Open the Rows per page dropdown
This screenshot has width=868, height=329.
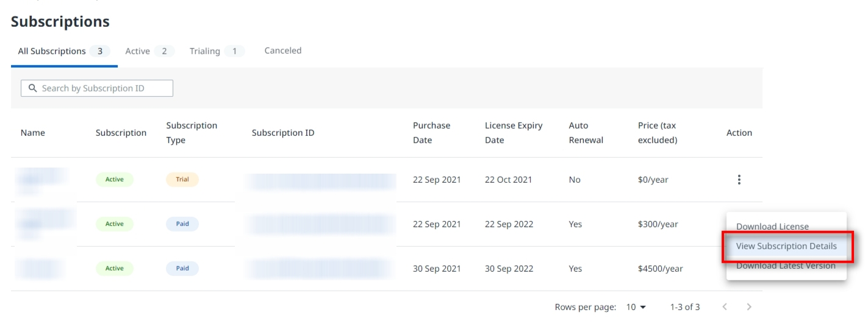[x=636, y=307]
